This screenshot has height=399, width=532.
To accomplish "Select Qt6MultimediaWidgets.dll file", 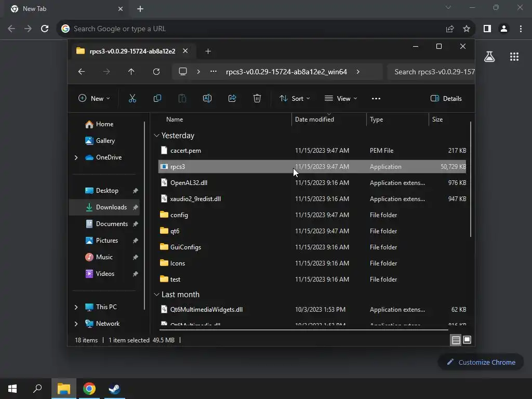I will pyautogui.click(x=312, y=310).
